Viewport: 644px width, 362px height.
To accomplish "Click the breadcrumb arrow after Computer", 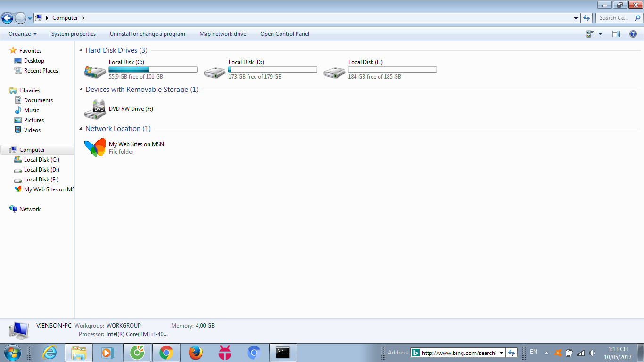I will pos(83,18).
